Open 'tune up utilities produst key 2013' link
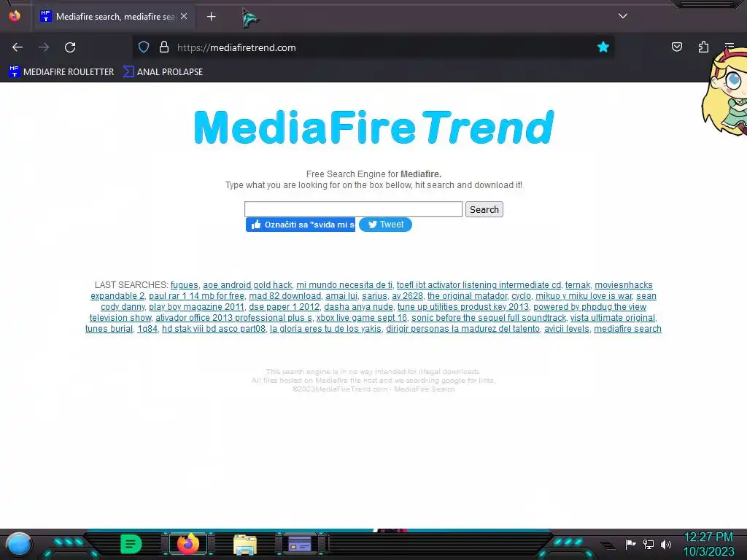This screenshot has width=747, height=560. [x=463, y=307]
